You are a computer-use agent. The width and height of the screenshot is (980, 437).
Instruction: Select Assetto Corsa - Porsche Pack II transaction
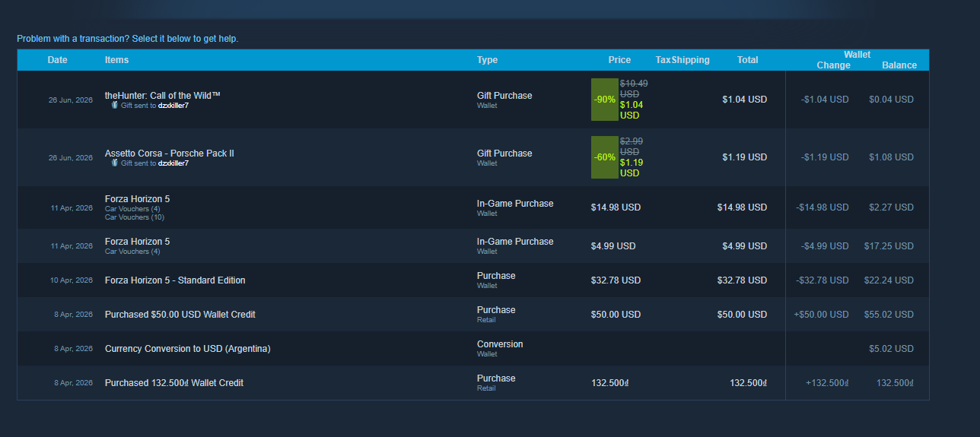pos(473,157)
